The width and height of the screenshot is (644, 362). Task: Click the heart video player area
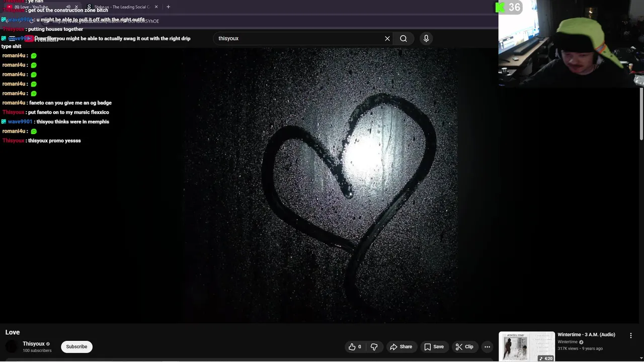[x=320, y=186]
